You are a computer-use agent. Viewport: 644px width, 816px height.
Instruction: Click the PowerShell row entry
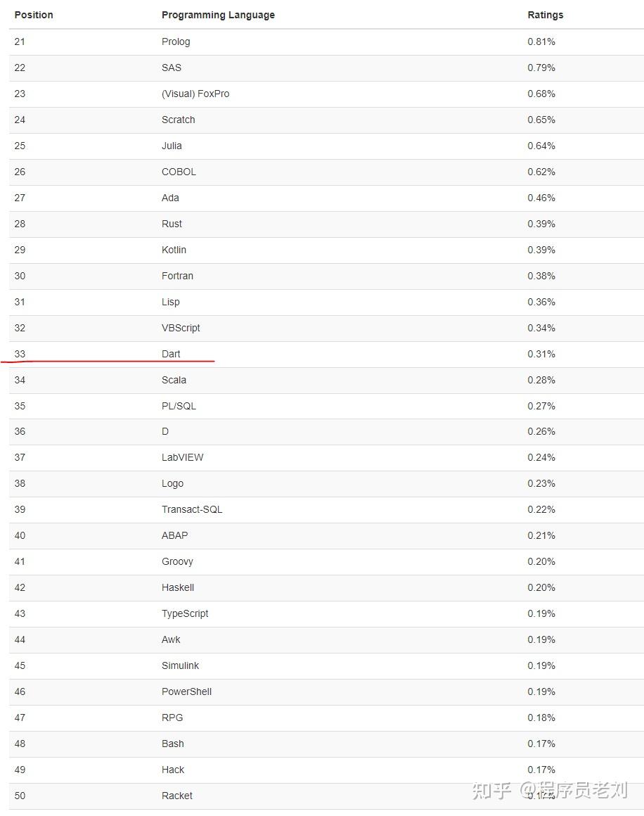click(x=186, y=691)
